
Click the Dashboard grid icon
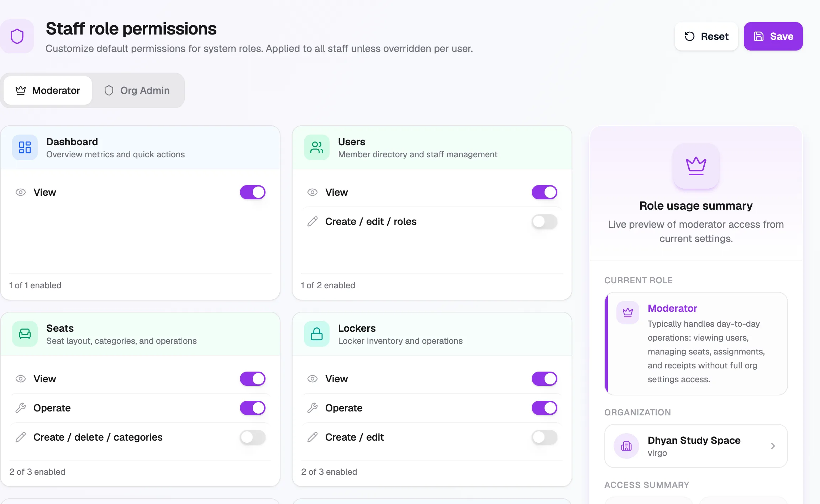click(x=25, y=147)
